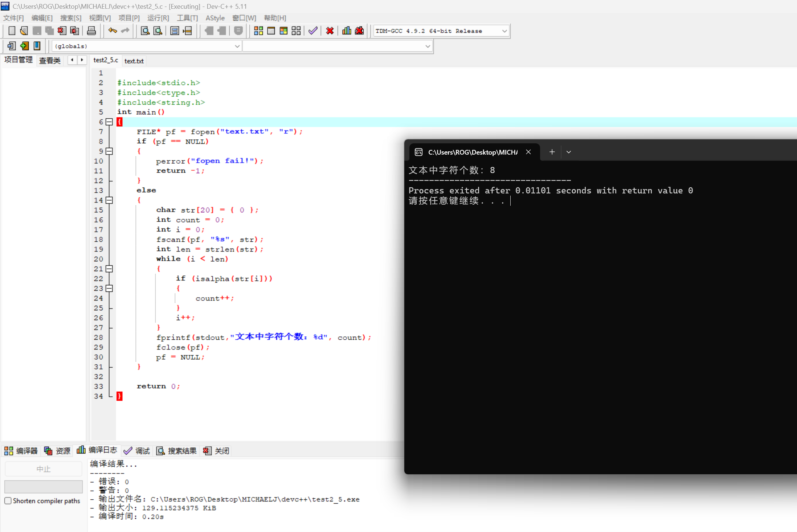This screenshot has height=532, width=797.
Task: Click the profiling bar chart icon
Action: point(347,31)
